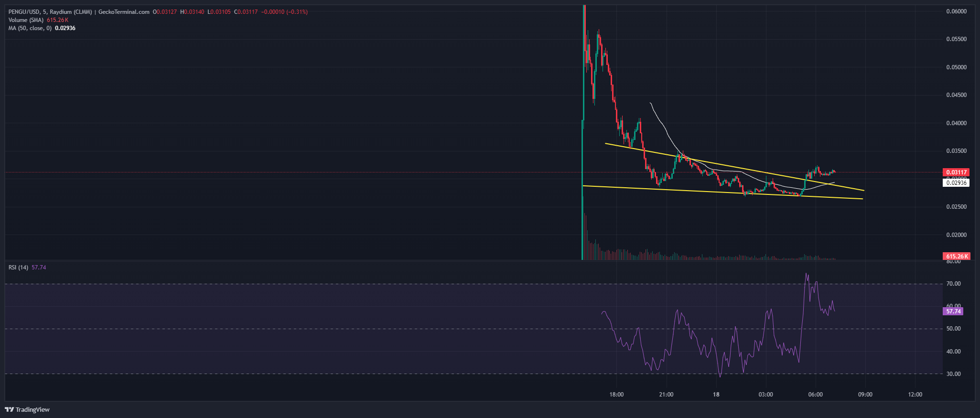Click the date label 18 on time axis

pyautogui.click(x=716, y=395)
